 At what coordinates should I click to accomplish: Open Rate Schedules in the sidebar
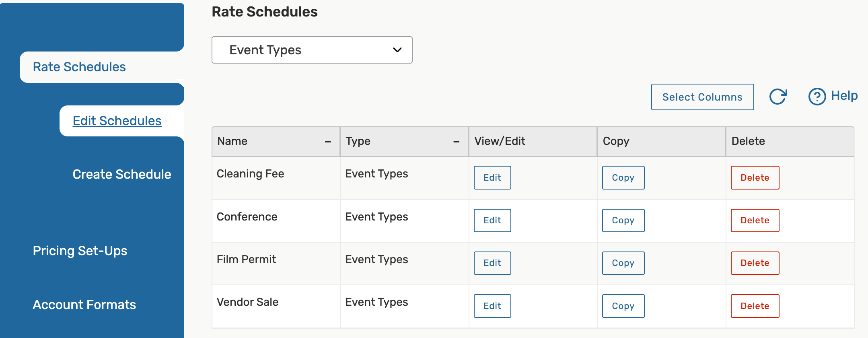[79, 67]
